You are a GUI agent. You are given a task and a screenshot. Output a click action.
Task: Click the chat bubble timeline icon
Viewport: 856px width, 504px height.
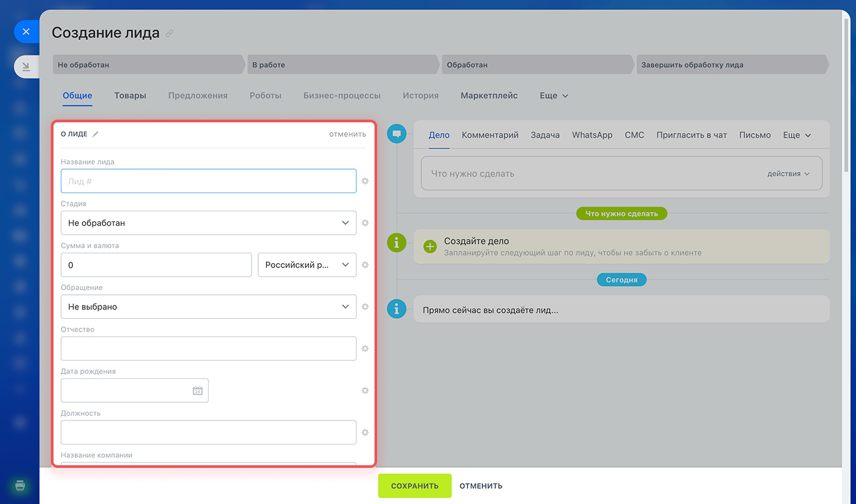[x=397, y=134]
